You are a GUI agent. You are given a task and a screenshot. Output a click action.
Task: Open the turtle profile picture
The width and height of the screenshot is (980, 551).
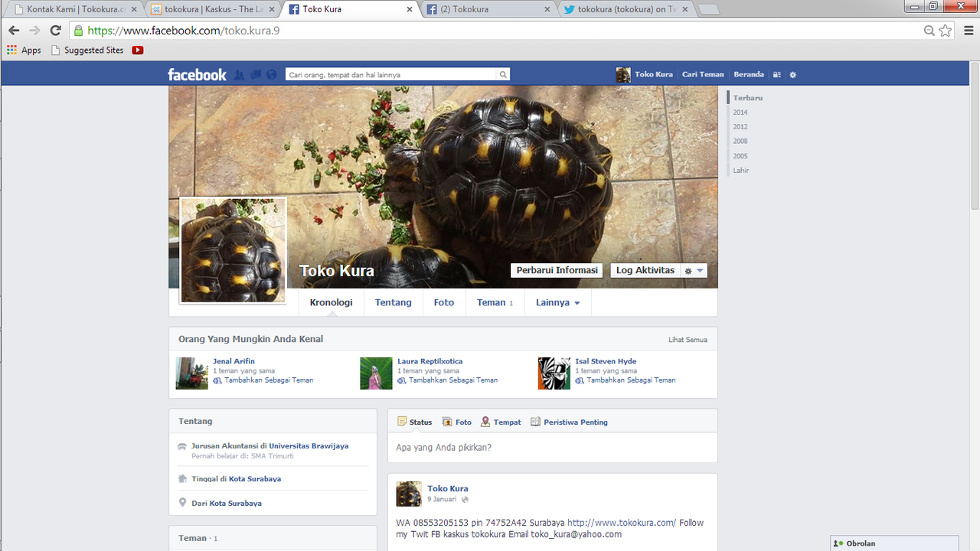[x=233, y=250]
